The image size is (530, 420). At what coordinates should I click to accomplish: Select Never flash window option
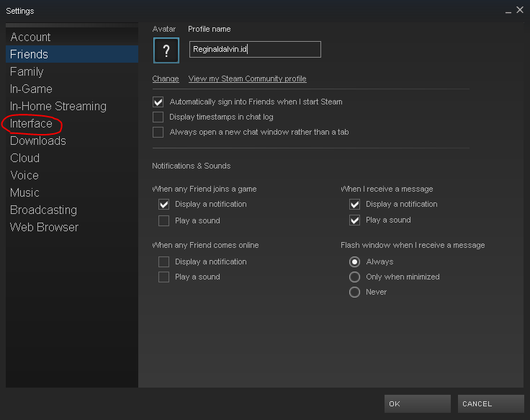pyautogui.click(x=354, y=292)
